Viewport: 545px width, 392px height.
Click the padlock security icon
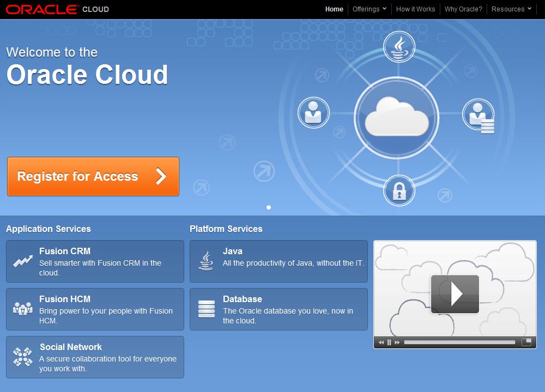point(399,190)
